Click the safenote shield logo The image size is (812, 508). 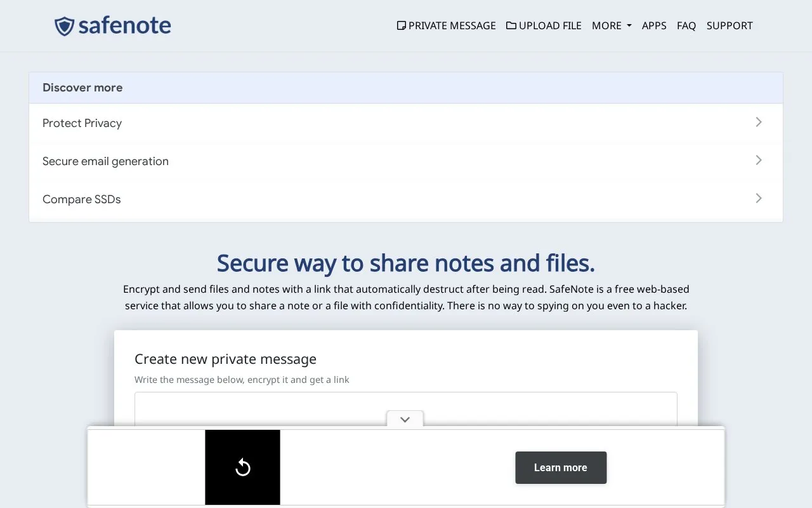click(113, 26)
